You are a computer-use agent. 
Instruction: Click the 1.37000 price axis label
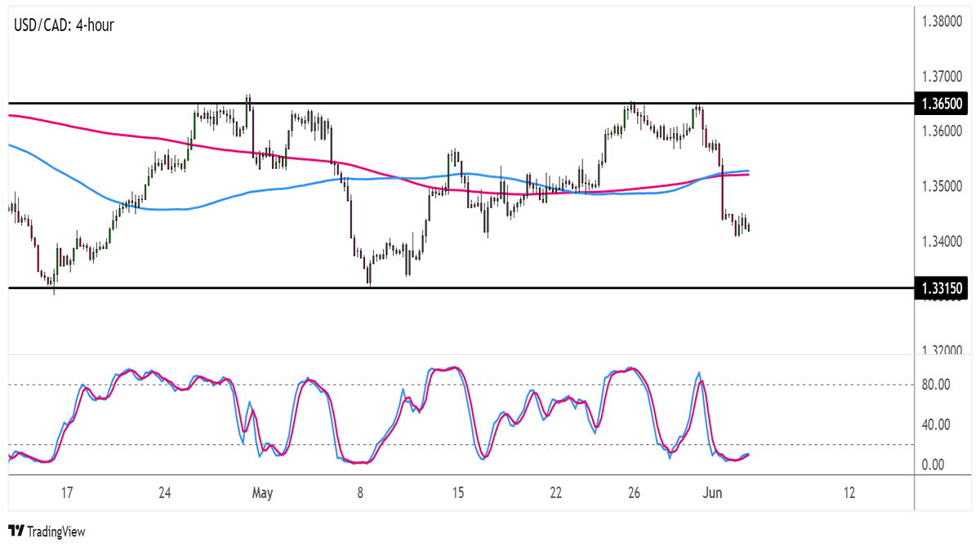[x=944, y=77]
